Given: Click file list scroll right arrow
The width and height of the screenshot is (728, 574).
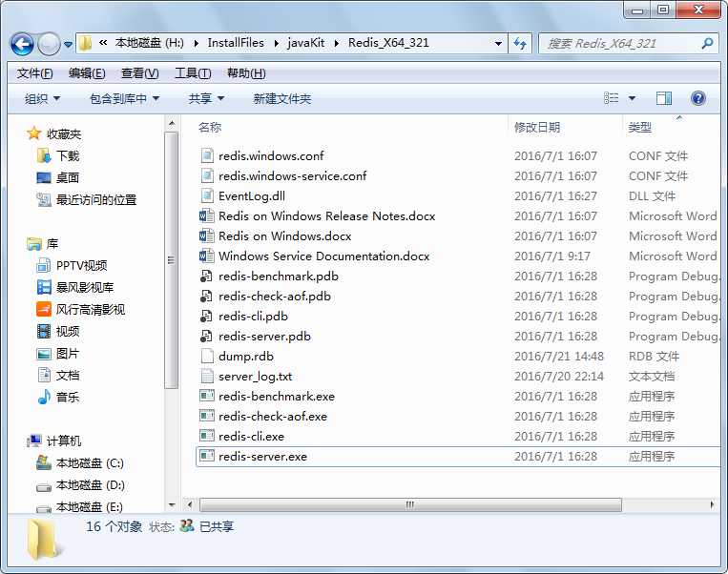Looking at the screenshot, I should tap(713, 504).
